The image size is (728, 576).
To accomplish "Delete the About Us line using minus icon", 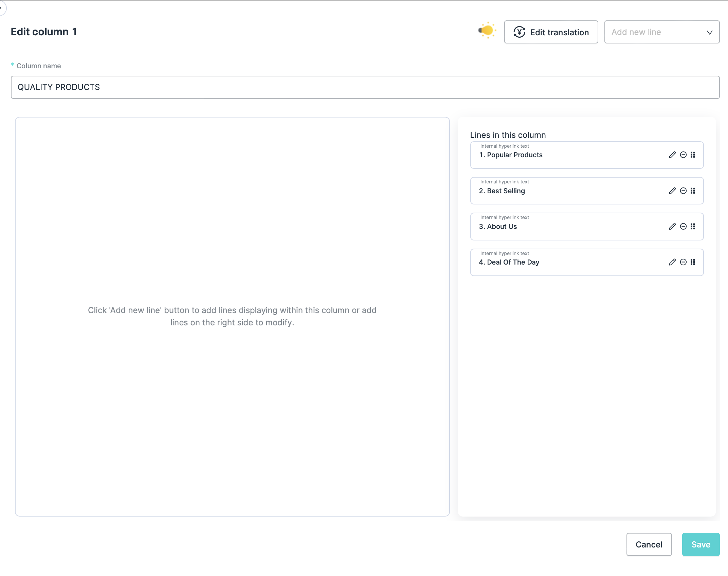I will click(683, 227).
